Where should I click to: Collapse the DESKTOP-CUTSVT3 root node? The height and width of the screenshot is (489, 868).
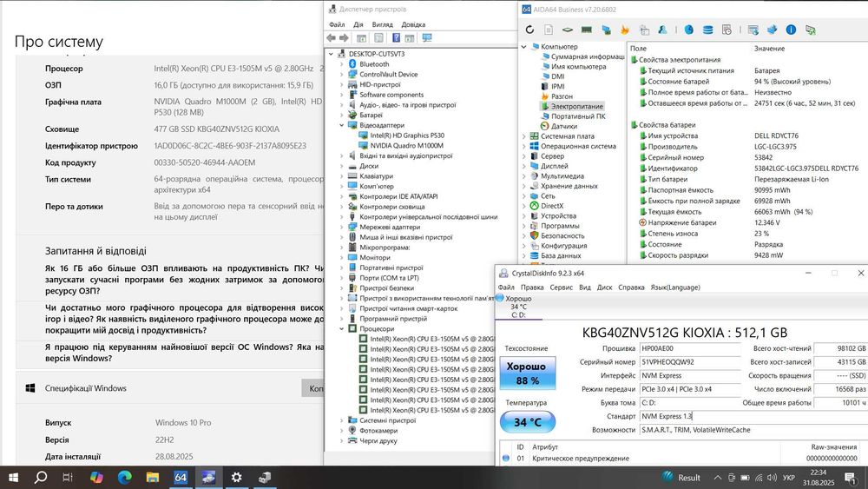[332, 54]
